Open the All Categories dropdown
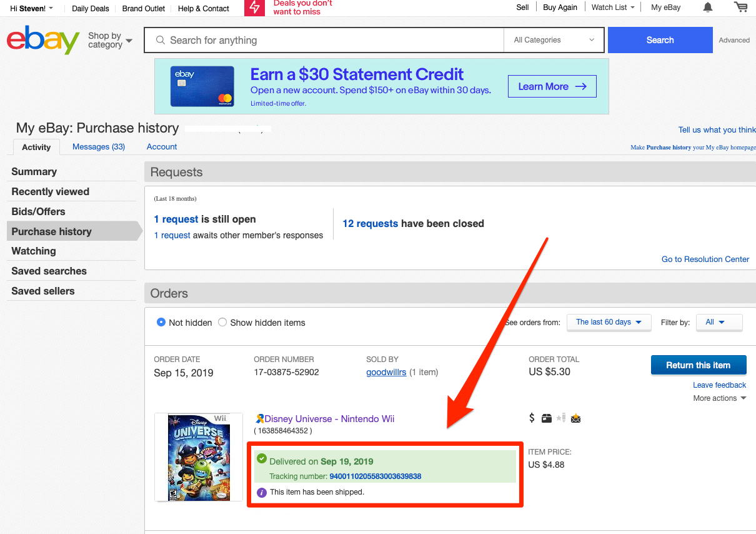Viewport: 756px width, 534px height. 554,40
